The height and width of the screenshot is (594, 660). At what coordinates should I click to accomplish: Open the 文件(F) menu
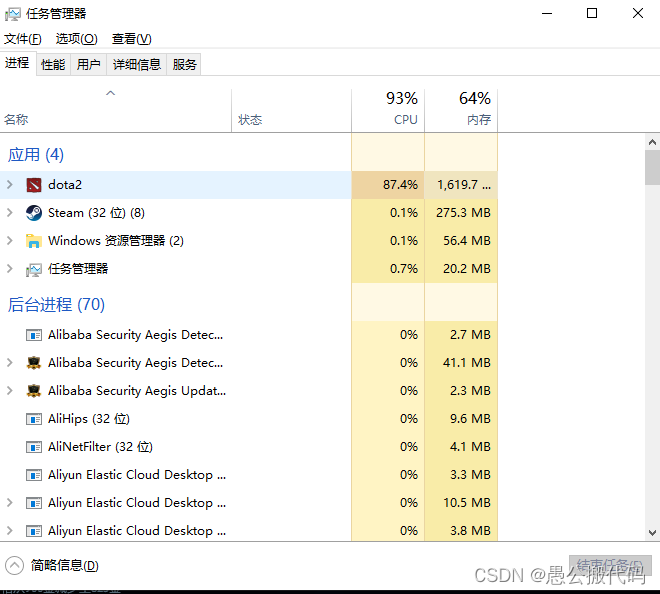[x=23, y=39]
